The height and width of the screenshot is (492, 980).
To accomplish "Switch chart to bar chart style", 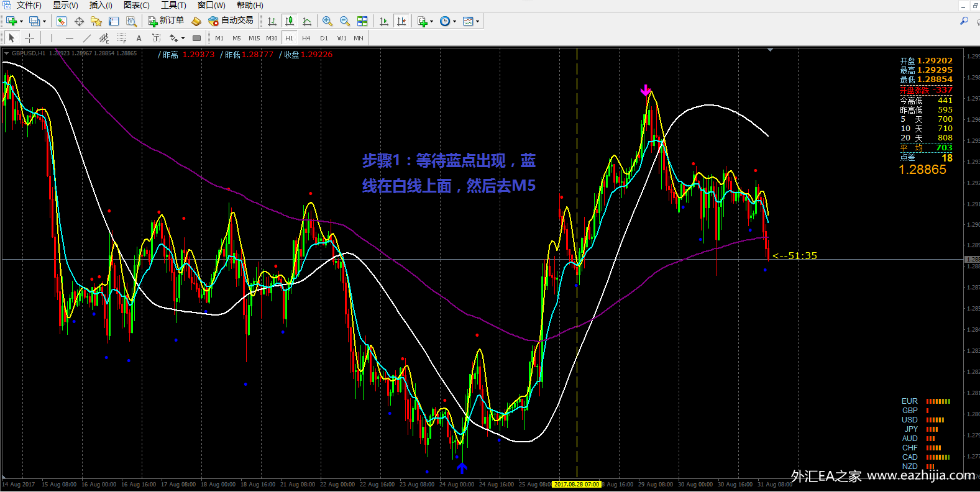I will 272,21.
